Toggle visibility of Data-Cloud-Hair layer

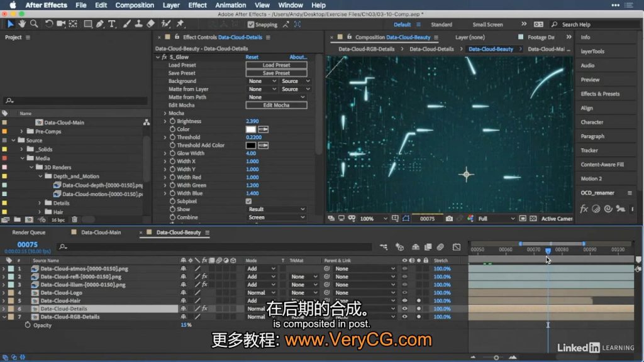click(404, 301)
